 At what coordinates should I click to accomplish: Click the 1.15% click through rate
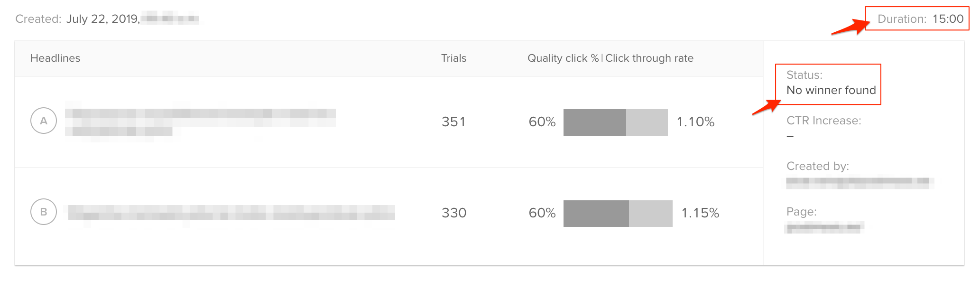point(700,213)
